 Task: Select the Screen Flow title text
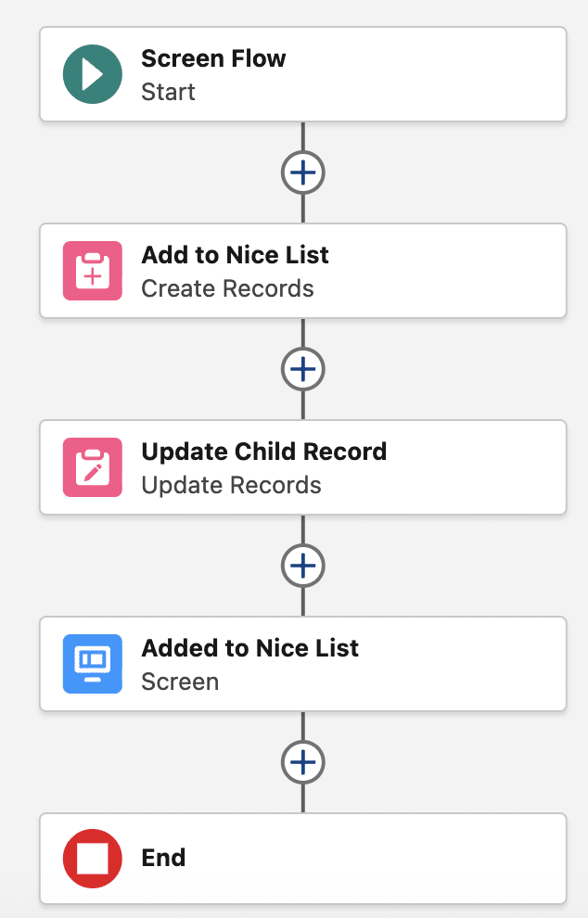pos(213,58)
